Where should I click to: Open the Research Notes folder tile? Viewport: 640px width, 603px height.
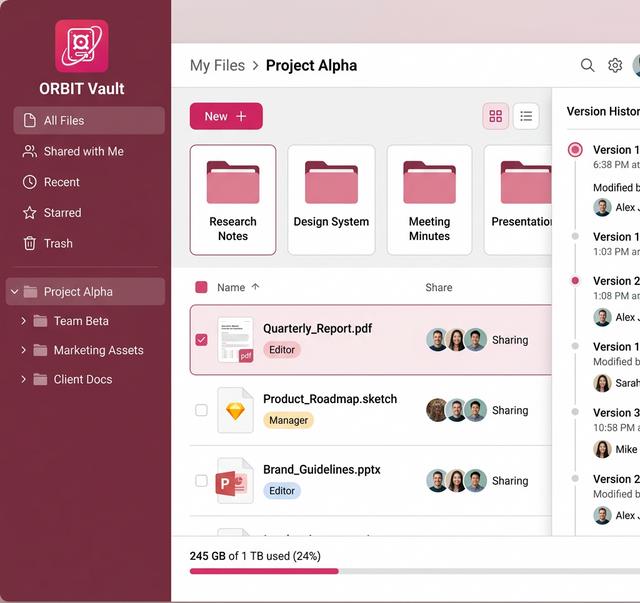click(233, 199)
